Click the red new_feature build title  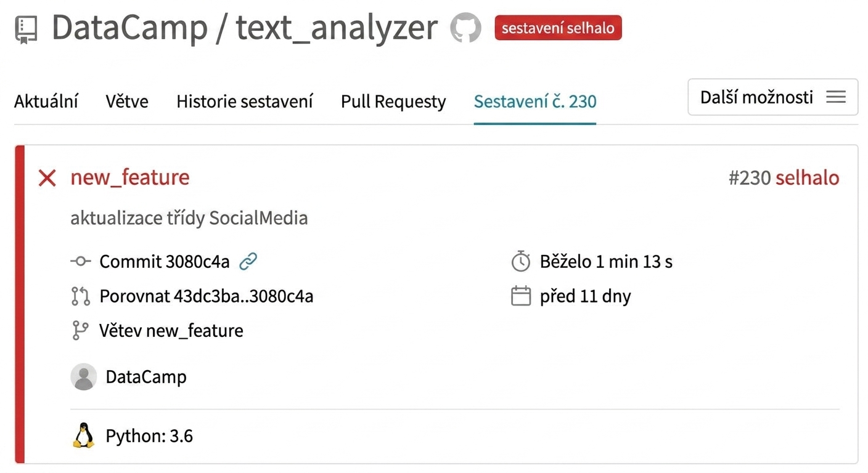[130, 177]
